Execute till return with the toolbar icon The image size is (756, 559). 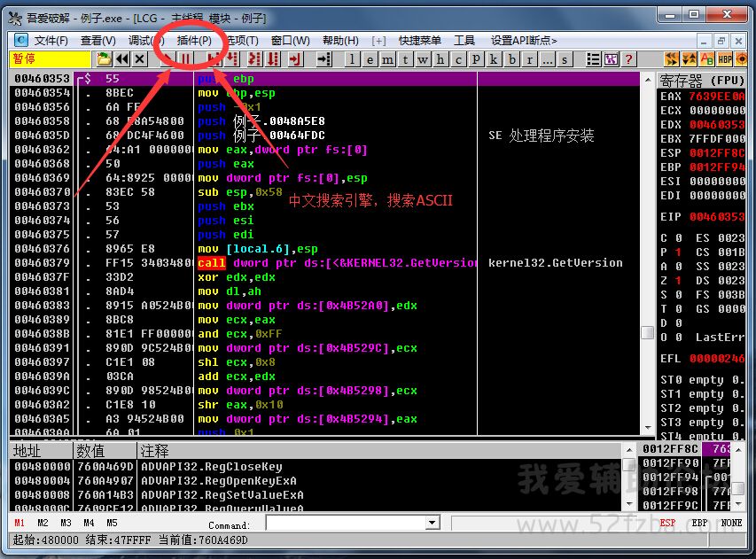pos(295,59)
